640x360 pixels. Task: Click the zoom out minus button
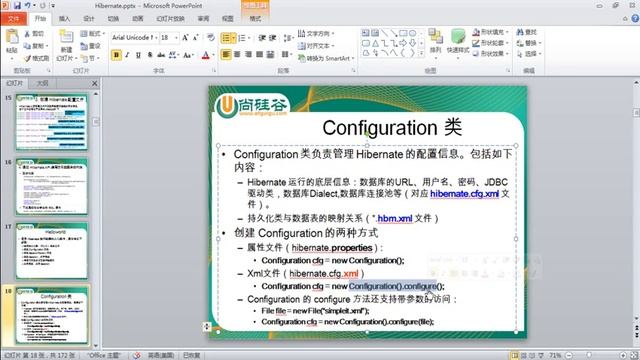pos(569,355)
